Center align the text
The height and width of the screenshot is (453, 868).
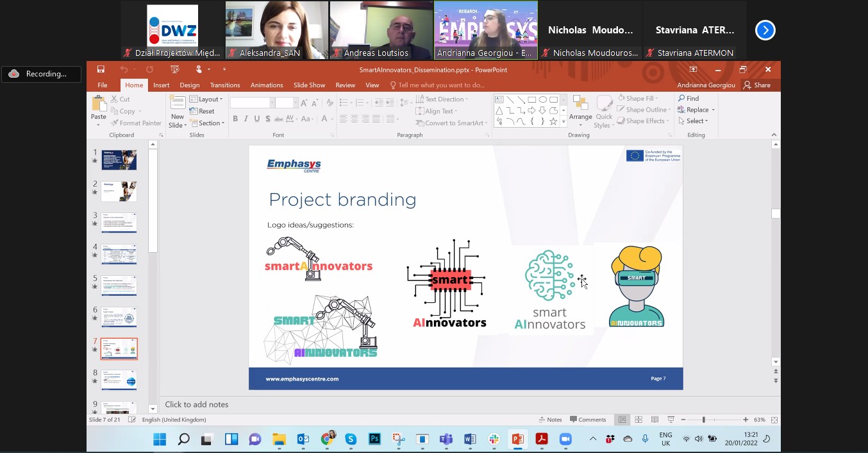click(x=355, y=119)
